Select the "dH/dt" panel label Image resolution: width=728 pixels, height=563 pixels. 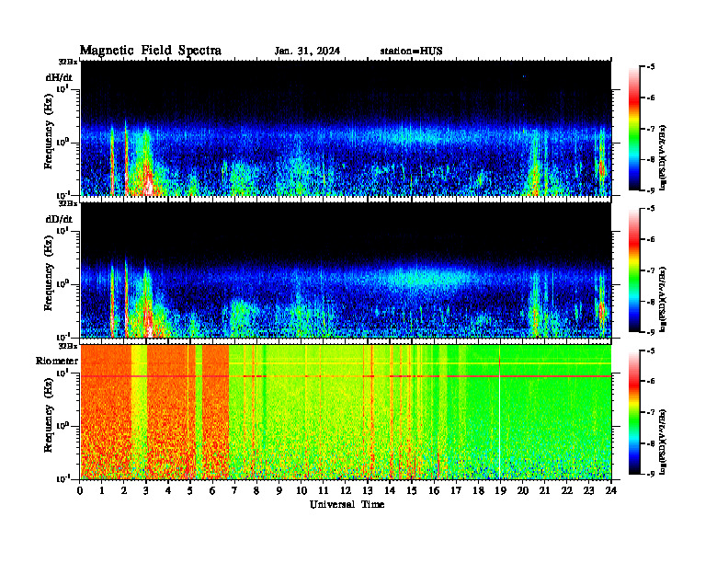click(x=59, y=77)
